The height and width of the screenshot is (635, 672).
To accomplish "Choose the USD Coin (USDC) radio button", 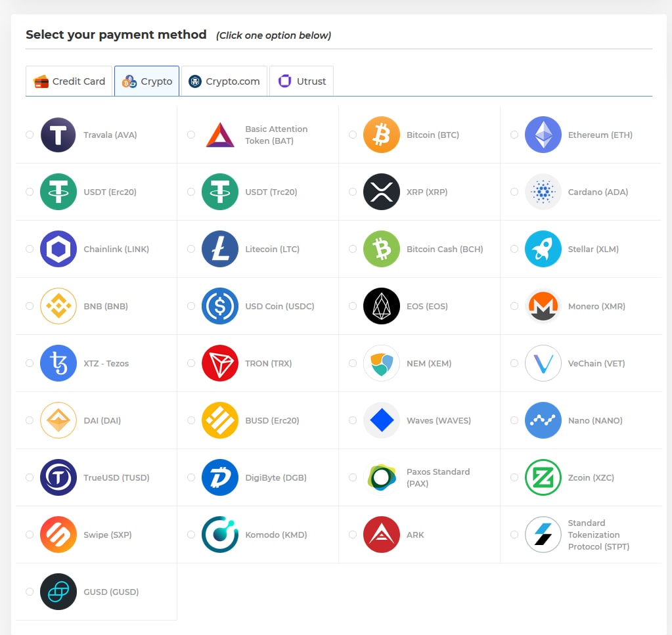I will [191, 306].
